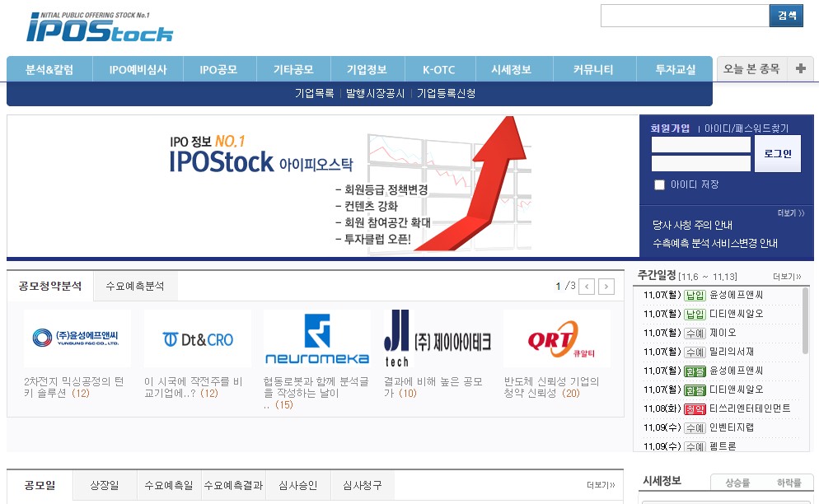Open article 협동로봇과 함께 분석글을 작성하는 날이
The width and height of the screenshot is (819, 504).
[316, 393]
